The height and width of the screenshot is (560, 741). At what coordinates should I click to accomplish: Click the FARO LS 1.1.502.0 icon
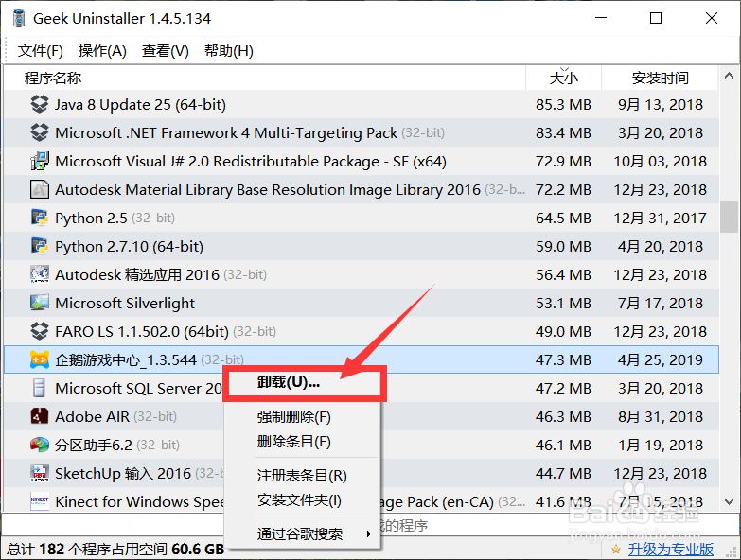coord(39,331)
